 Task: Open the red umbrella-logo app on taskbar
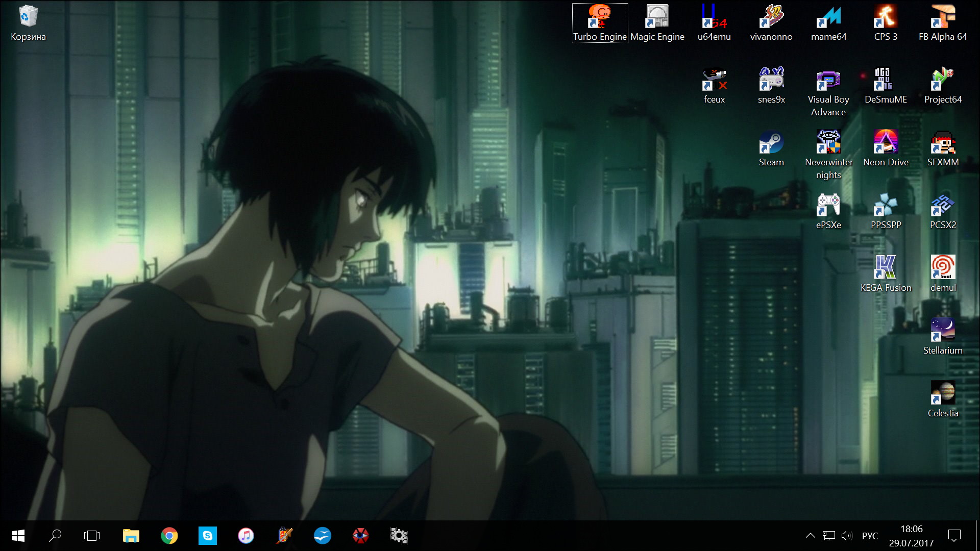coord(361,536)
